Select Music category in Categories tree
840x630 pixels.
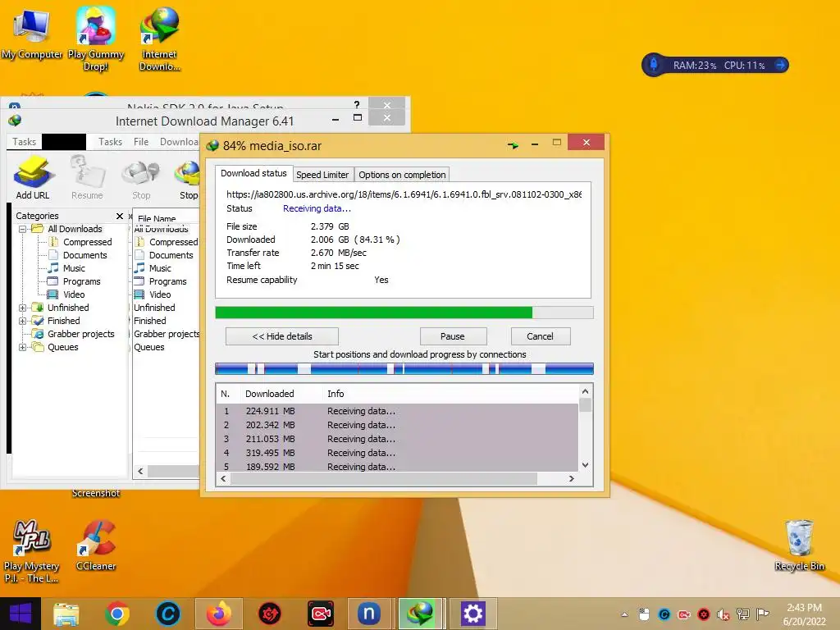tap(74, 268)
